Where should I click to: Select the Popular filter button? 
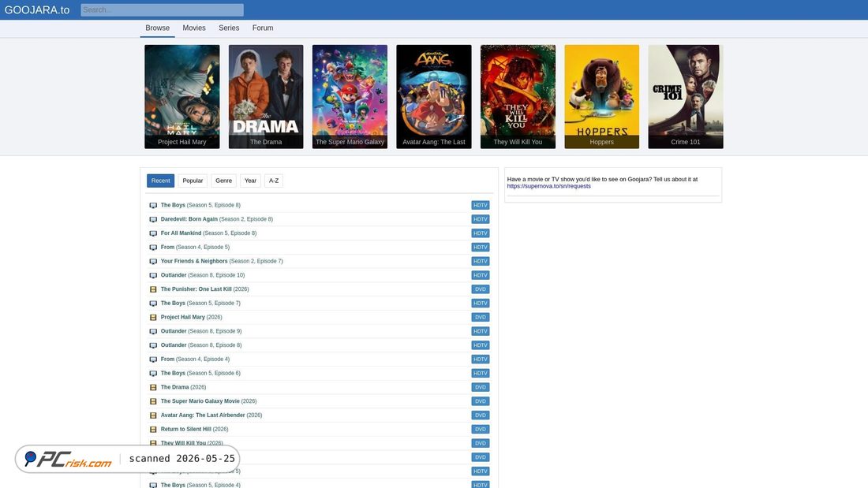click(193, 181)
